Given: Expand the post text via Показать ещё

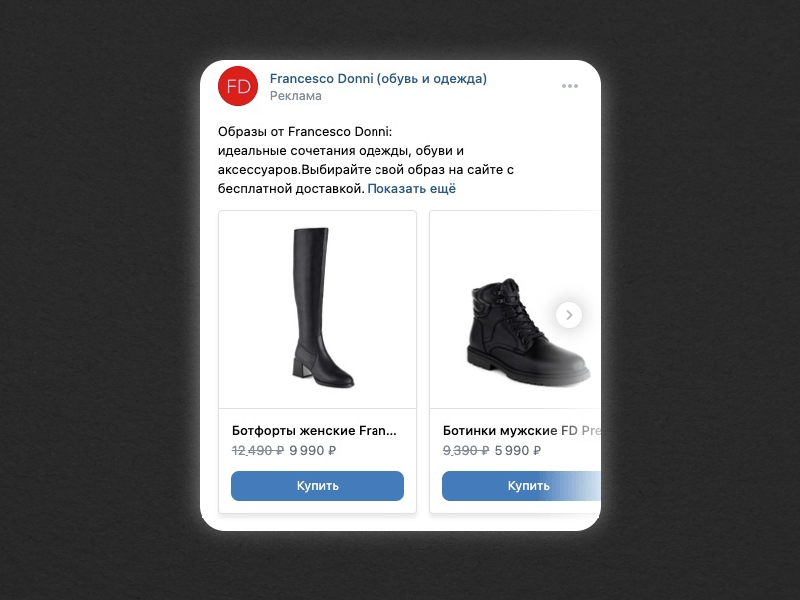Looking at the screenshot, I should (411, 189).
